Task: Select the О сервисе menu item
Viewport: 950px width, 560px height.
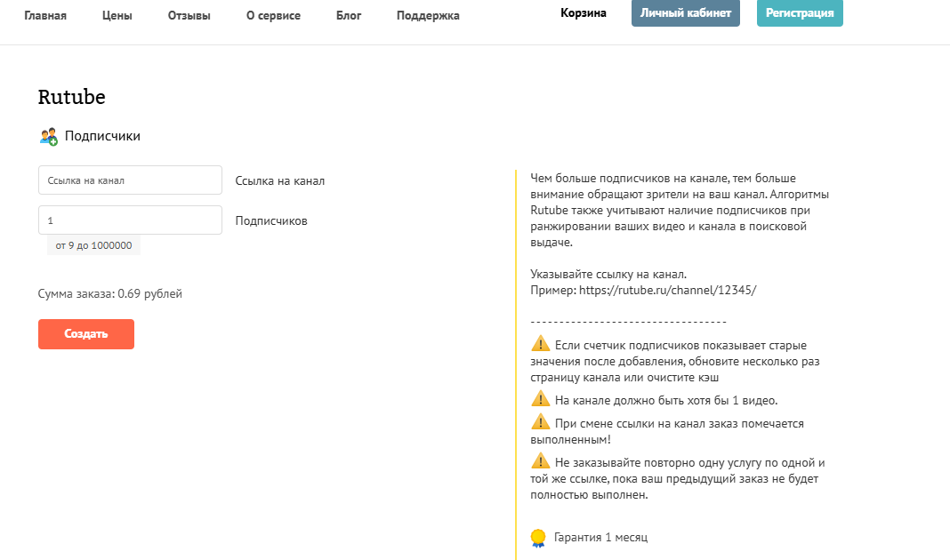Action: (x=273, y=16)
